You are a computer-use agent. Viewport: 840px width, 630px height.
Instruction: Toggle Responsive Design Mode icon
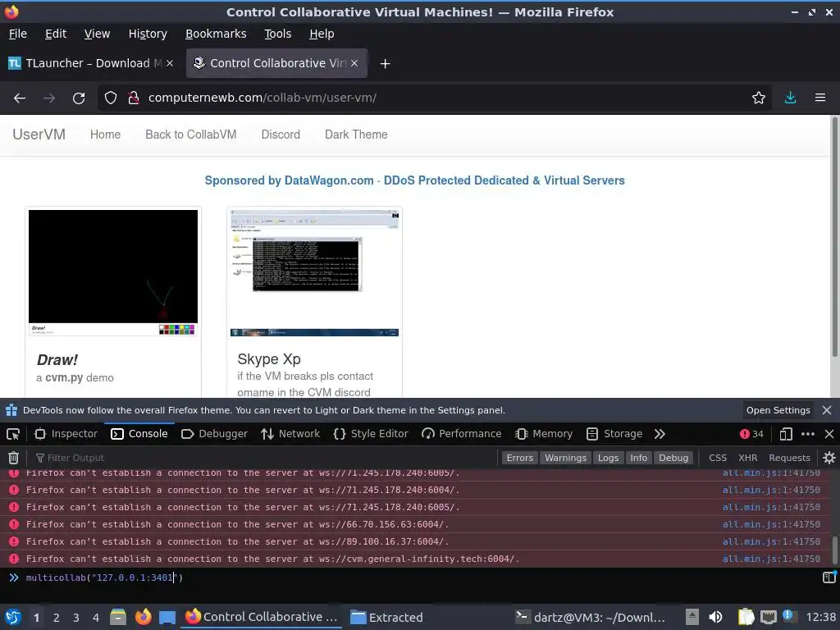pyautogui.click(x=785, y=434)
